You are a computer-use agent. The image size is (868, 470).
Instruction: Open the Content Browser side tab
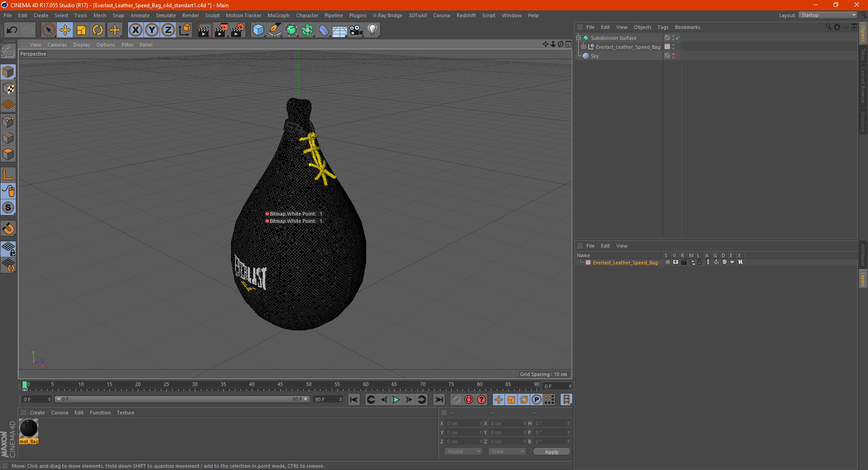tap(863, 85)
